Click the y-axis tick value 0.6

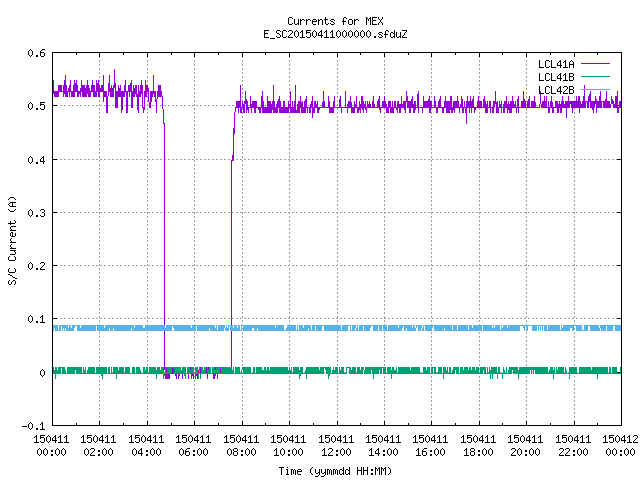click(x=36, y=53)
